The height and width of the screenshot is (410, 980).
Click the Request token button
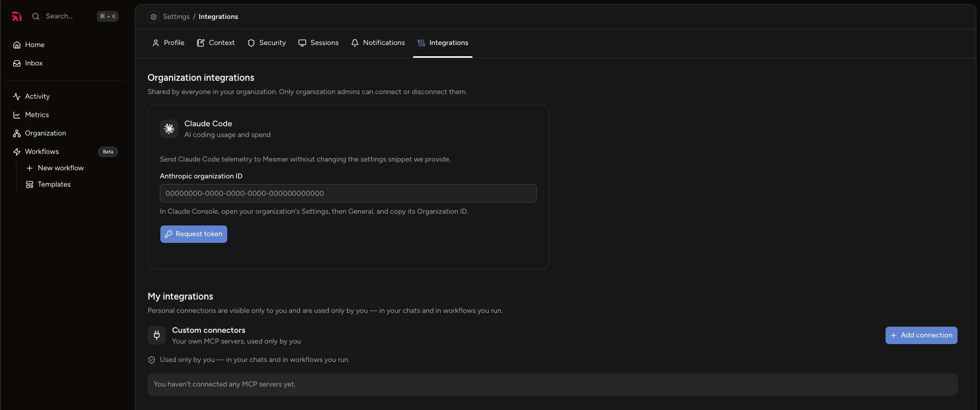(194, 234)
